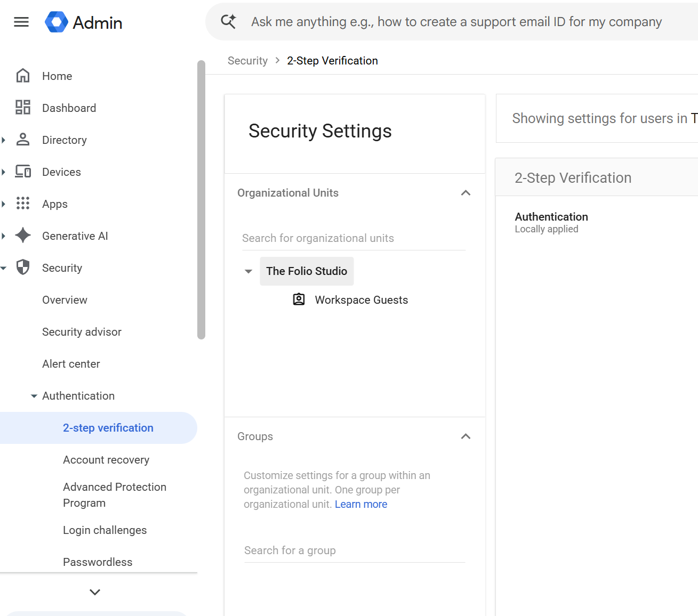Open Account recovery settings
The image size is (698, 616).
[106, 460]
